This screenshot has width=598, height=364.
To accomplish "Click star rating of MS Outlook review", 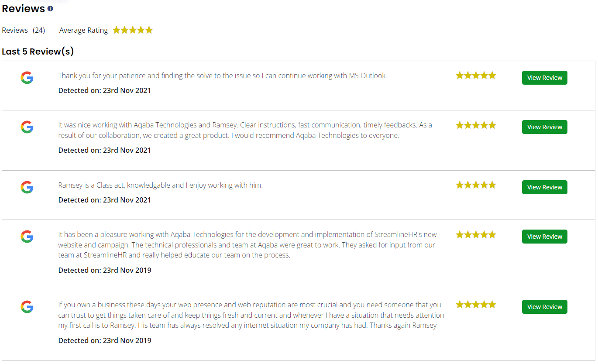I will [476, 76].
